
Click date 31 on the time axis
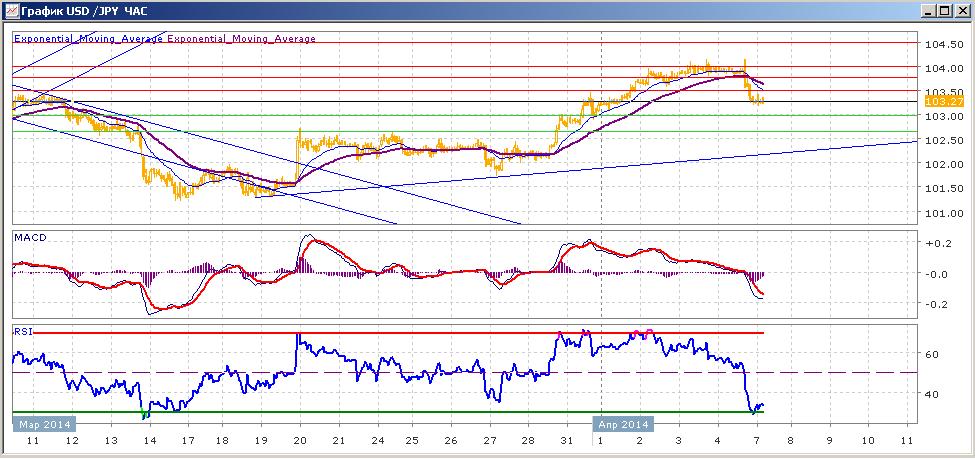(x=565, y=441)
